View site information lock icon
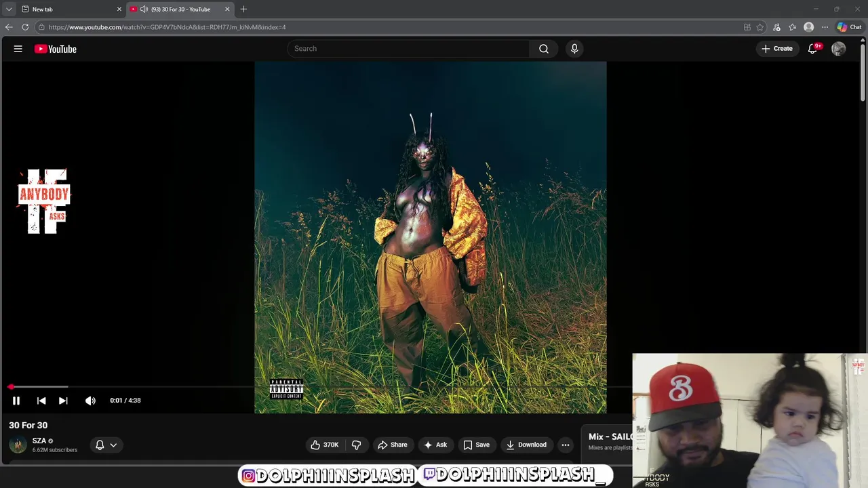 41,27
